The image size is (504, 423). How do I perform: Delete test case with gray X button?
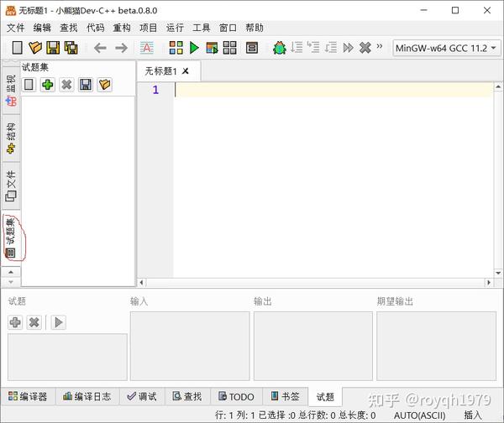pos(34,322)
